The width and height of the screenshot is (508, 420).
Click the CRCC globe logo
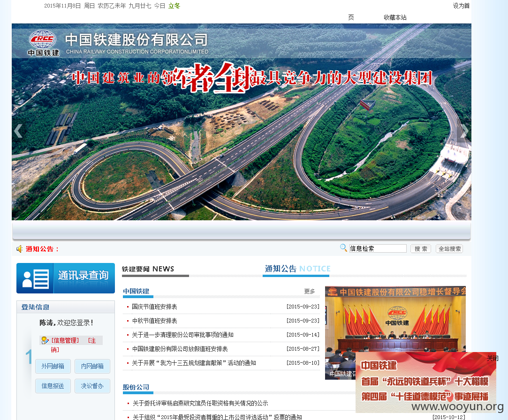42,39
